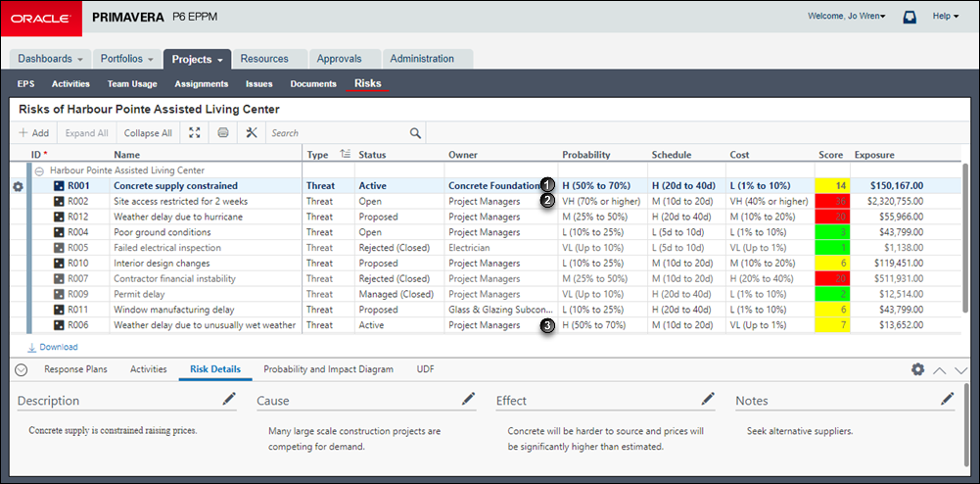Screen dimensions: 980x484
Task: Open detail panel settings gear
Action: coord(917,369)
